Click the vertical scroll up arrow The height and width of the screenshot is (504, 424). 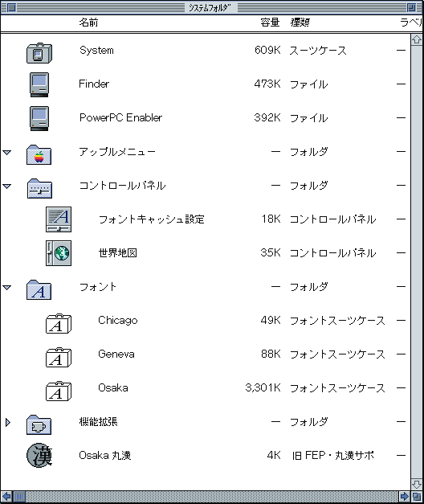click(x=417, y=39)
